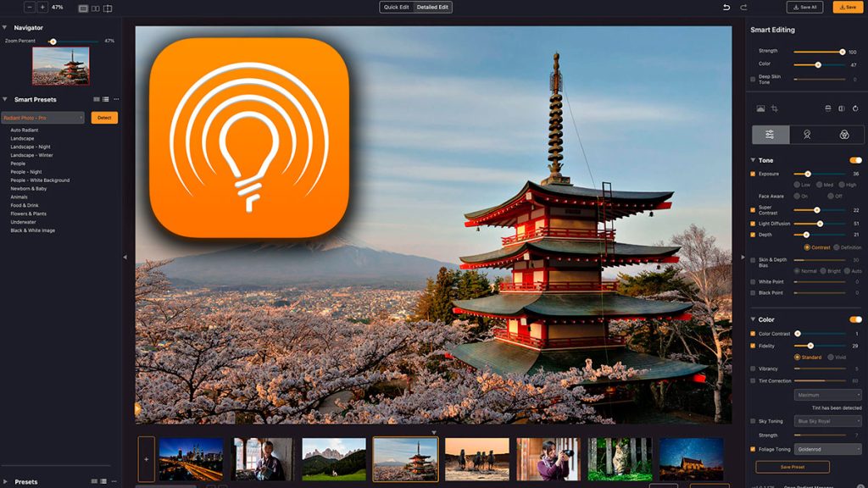Collapse the Navigator panel
The image size is (868, 488).
pyautogui.click(x=4, y=27)
